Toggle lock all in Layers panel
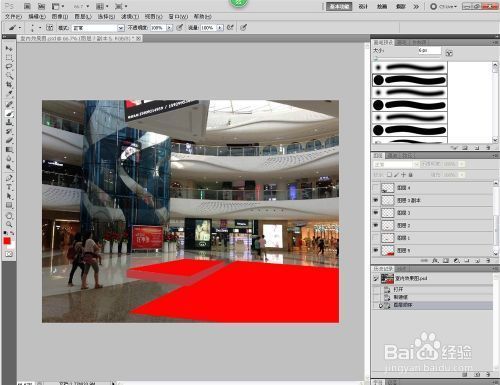Screen dimensions: 500x385 pos(411,175)
